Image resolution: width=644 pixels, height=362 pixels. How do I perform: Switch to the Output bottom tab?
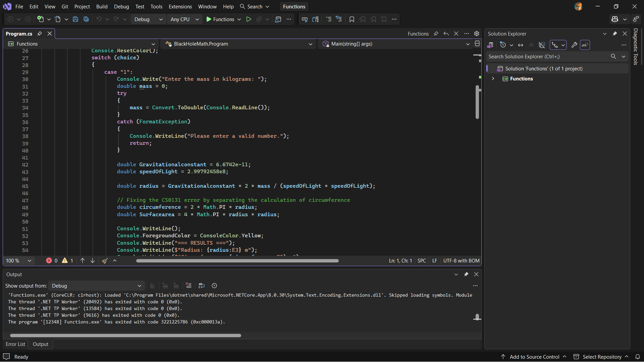click(x=41, y=344)
